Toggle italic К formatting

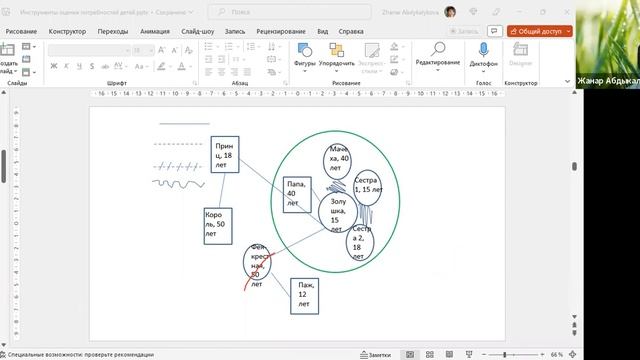coord(67,66)
